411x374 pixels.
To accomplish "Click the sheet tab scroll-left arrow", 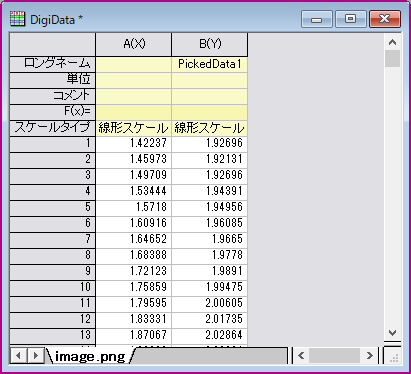I will point(19,356).
